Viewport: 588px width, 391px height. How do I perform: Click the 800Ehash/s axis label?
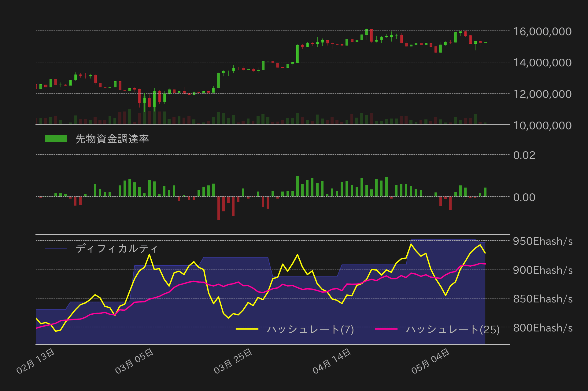coord(542,328)
